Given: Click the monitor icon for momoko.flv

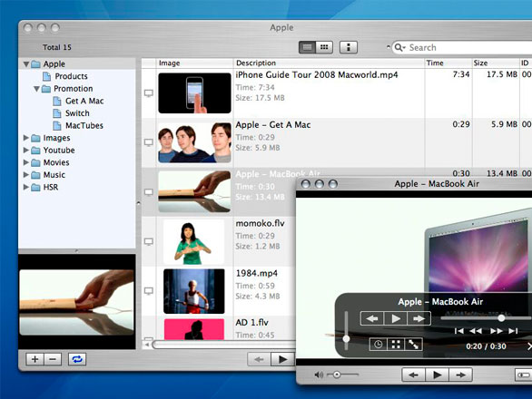Looking at the screenshot, I should click(149, 242).
